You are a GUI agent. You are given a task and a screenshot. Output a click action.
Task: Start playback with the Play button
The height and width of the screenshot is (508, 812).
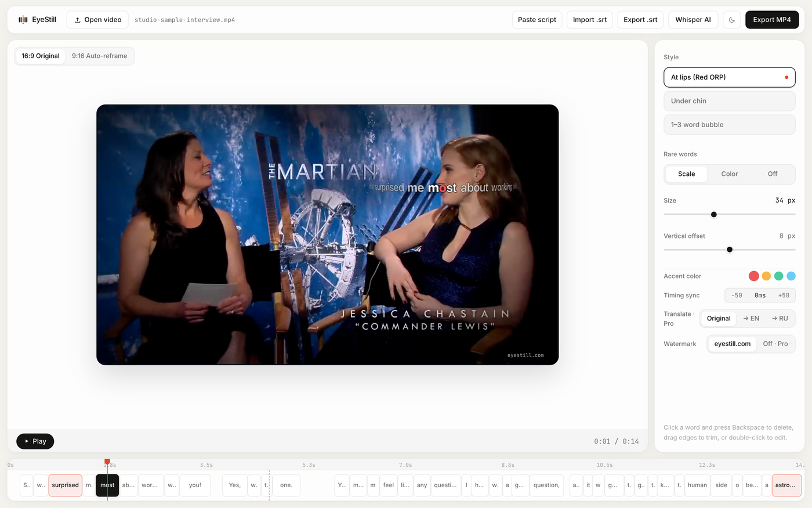point(35,441)
